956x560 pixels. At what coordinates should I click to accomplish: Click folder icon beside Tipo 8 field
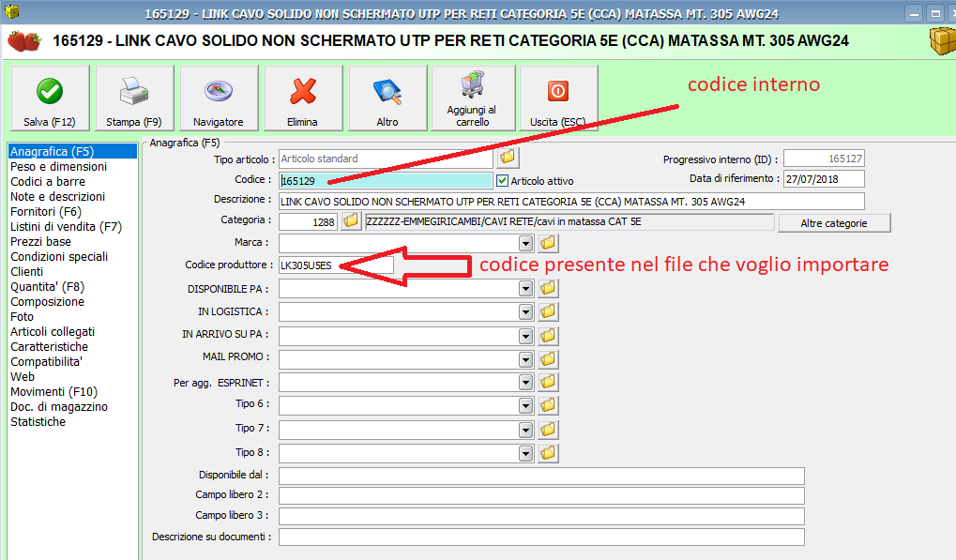pyautogui.click(x=548, y=453)
